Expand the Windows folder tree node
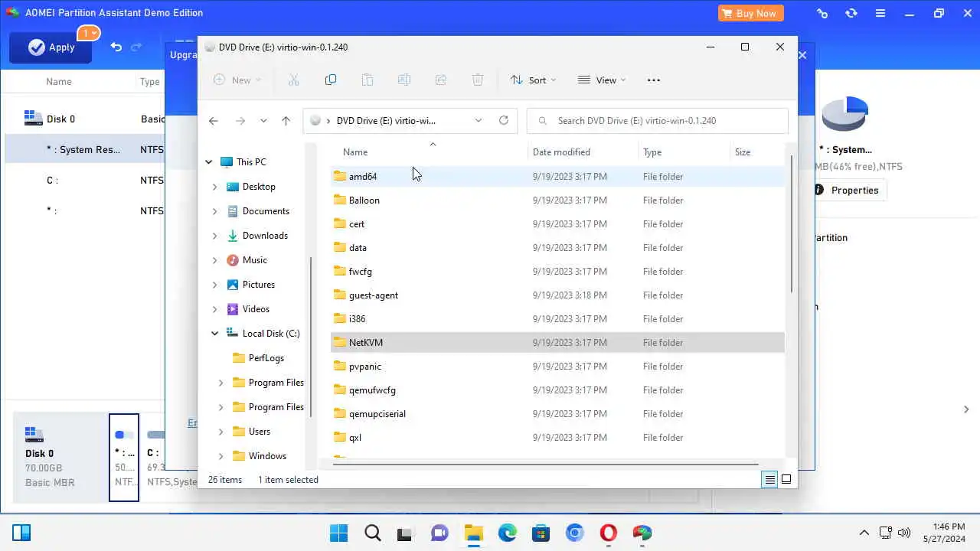 (x=220, y=456)
